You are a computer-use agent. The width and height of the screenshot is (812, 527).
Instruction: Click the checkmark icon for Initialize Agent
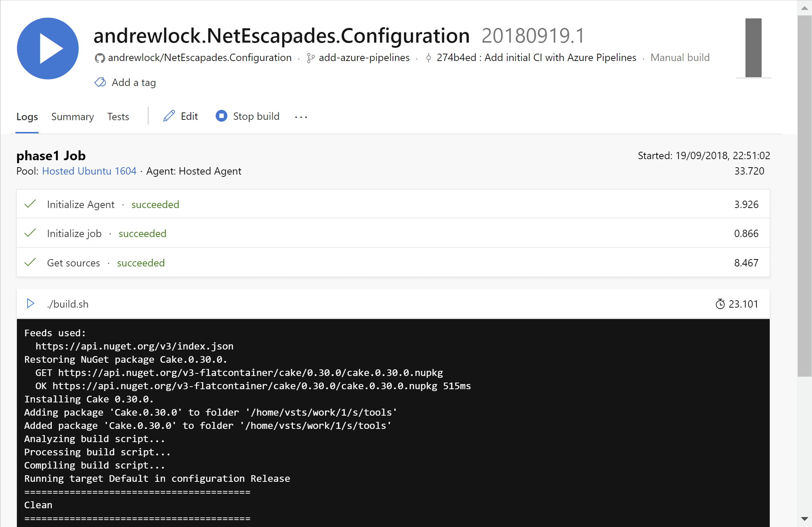point(30,204)
